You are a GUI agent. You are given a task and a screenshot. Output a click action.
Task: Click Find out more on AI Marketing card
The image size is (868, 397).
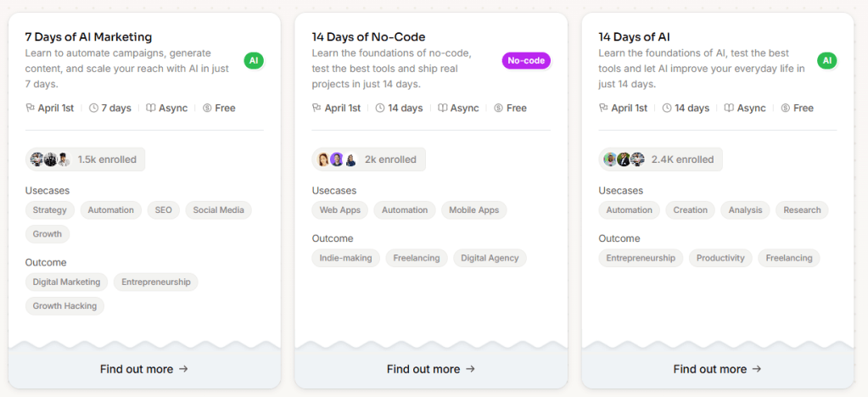point(144,369)
